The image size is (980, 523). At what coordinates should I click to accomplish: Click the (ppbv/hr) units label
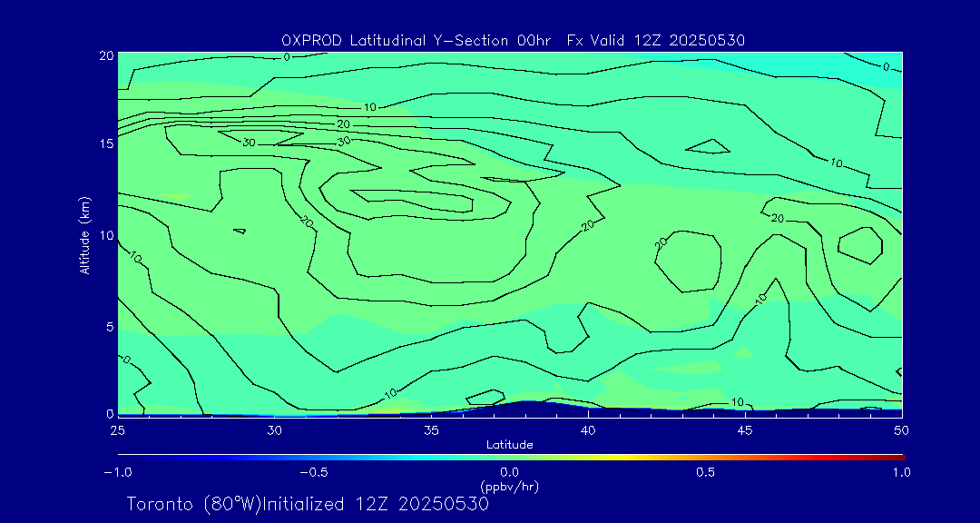click(x=509, y=487)
